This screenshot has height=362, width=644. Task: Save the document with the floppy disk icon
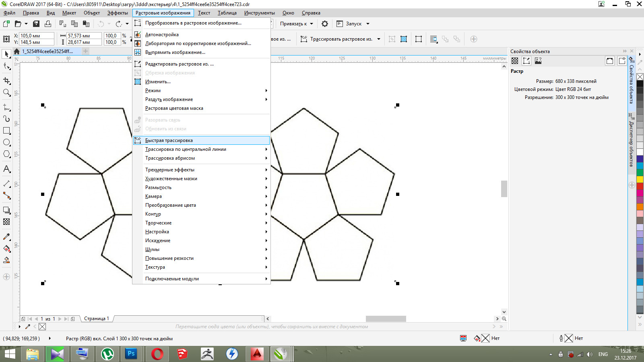point(36,24)
